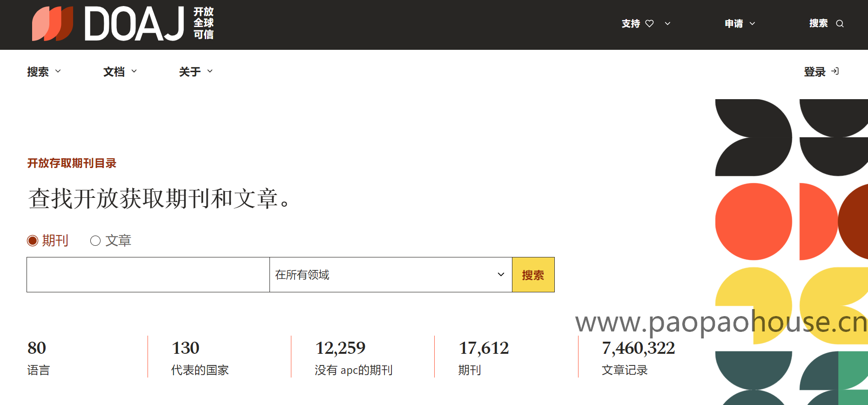
Task: Click the 80 语言 statistic
Action: [x=39, y=358]
